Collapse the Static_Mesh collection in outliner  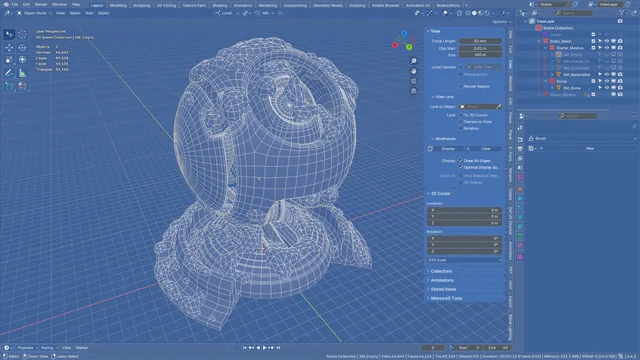tap(539, 41)
